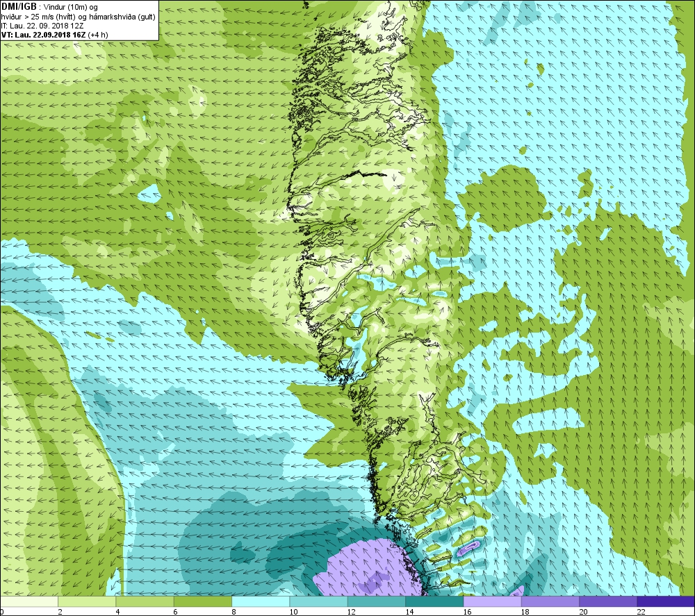Click the legend tick label '18'
The image size is (695, 616).
click(x=525, y=612)
